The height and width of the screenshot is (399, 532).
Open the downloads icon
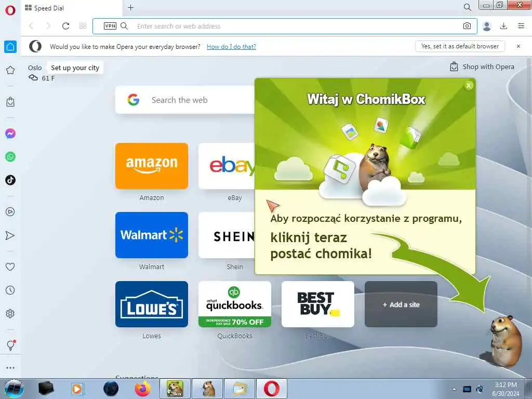[504, 26]
